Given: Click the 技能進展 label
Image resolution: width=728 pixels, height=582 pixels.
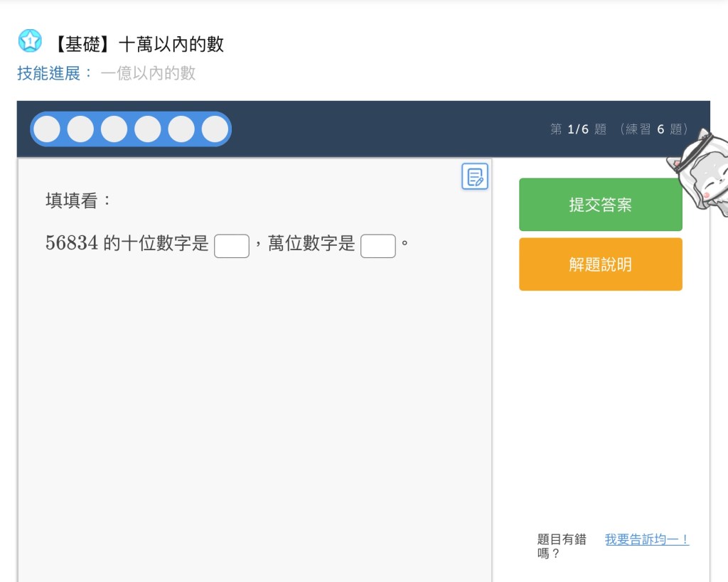Looking at the screenshot, I should pyautogui.click(x=50, y=73).
